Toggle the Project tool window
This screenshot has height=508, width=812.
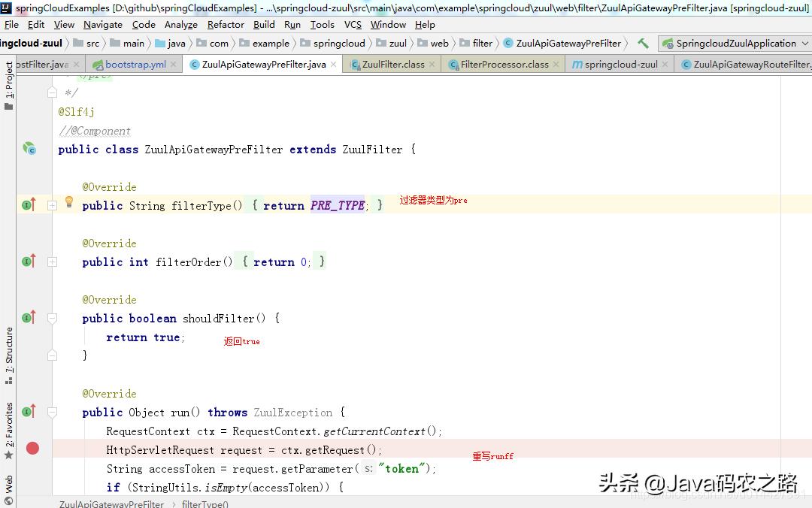pos(8,78)
